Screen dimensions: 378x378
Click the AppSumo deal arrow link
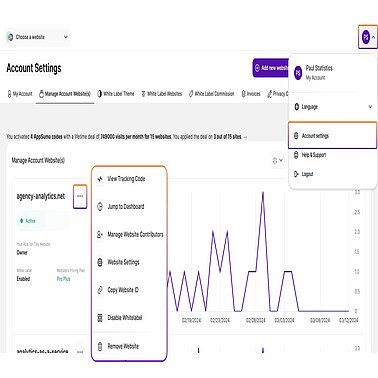click(x=245, y=137)
